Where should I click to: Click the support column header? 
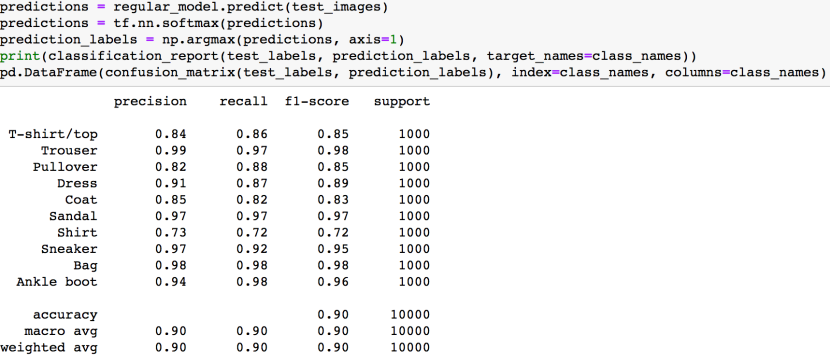click(x=402, y=102)
